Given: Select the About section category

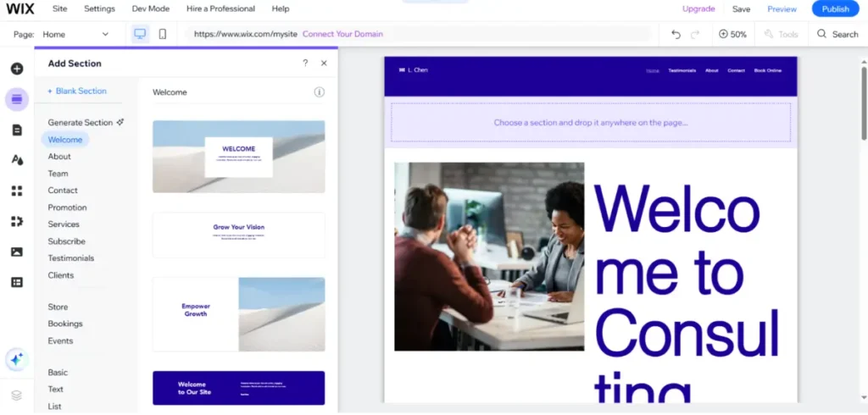Looking at the screenshot, I should [x=59, y=157].
